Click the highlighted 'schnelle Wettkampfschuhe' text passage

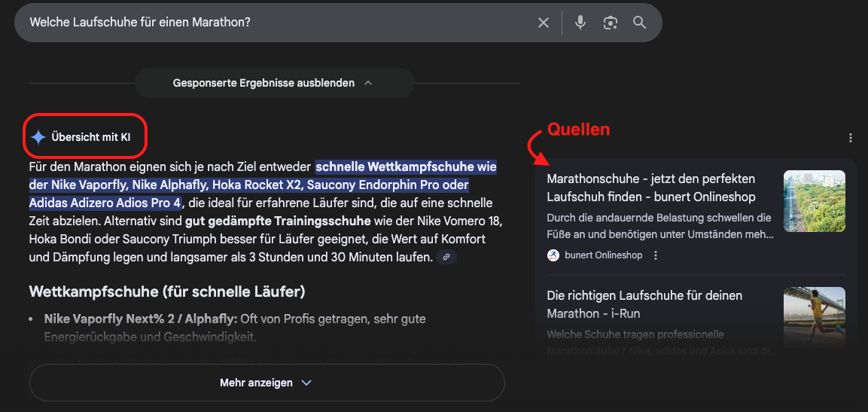click(405, 167)
